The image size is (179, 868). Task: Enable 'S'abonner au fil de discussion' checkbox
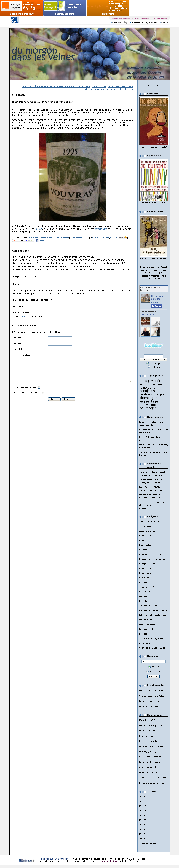point(43,393)
